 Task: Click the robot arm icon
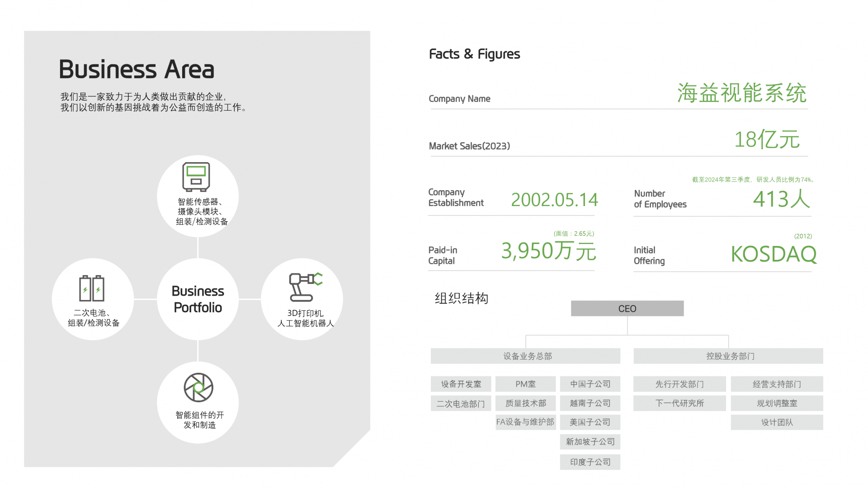click(306, 287)
